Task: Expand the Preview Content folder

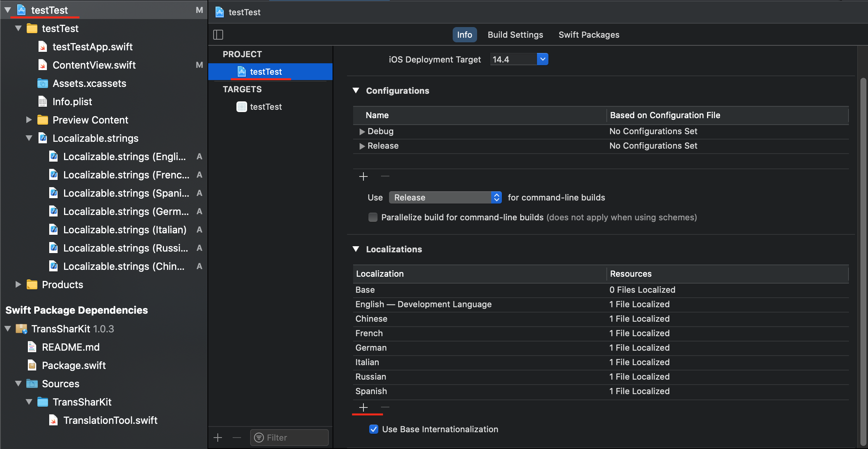Action: click(x=29, y=120)
